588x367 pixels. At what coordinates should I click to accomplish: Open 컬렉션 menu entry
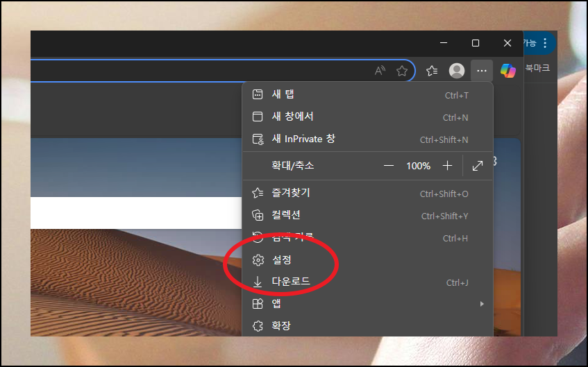coord(367,215)
